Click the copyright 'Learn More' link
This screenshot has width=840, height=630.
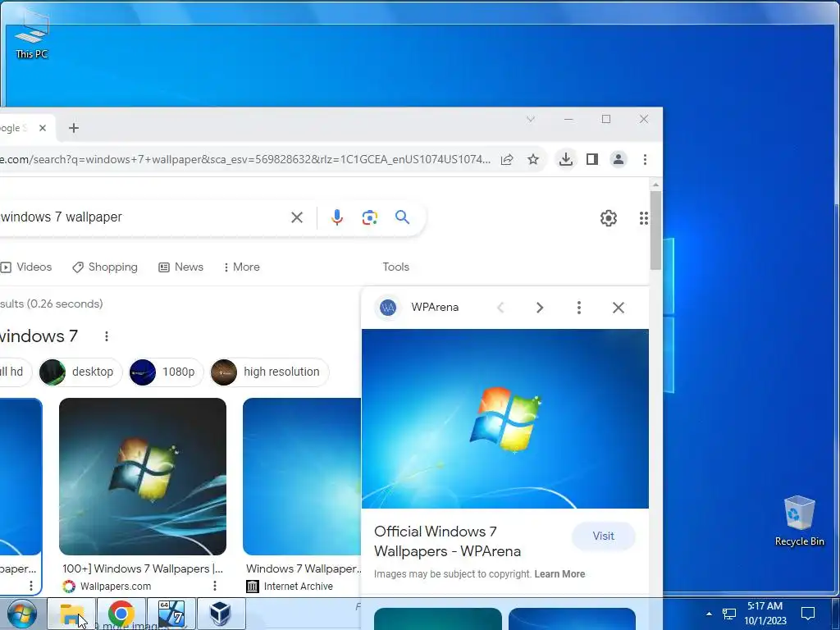click(559, 573)
